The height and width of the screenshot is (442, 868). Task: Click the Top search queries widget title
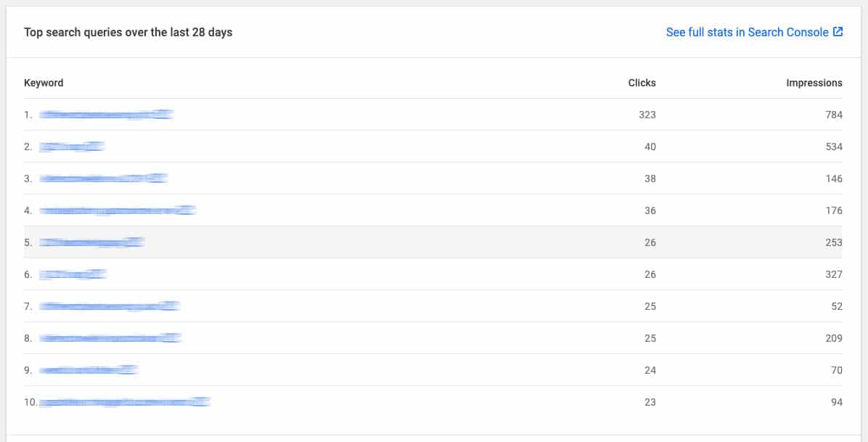128,32
